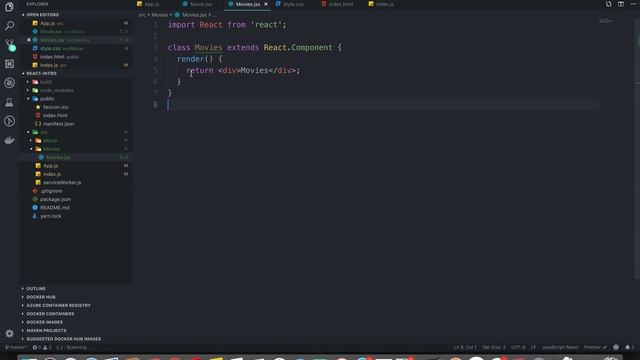The image size is (640, 360).
Task: Click the feedback smiley in status bar
Action: (x=616, y=347)
